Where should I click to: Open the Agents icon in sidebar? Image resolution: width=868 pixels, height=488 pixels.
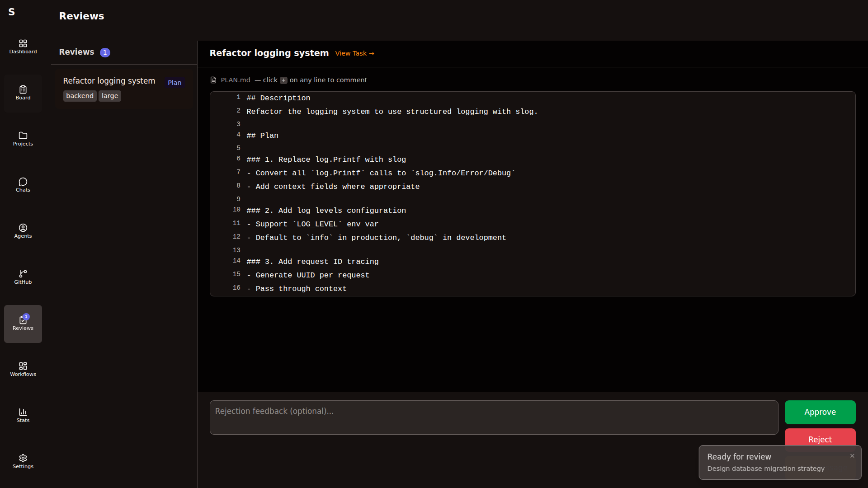(x=23, y=231)
